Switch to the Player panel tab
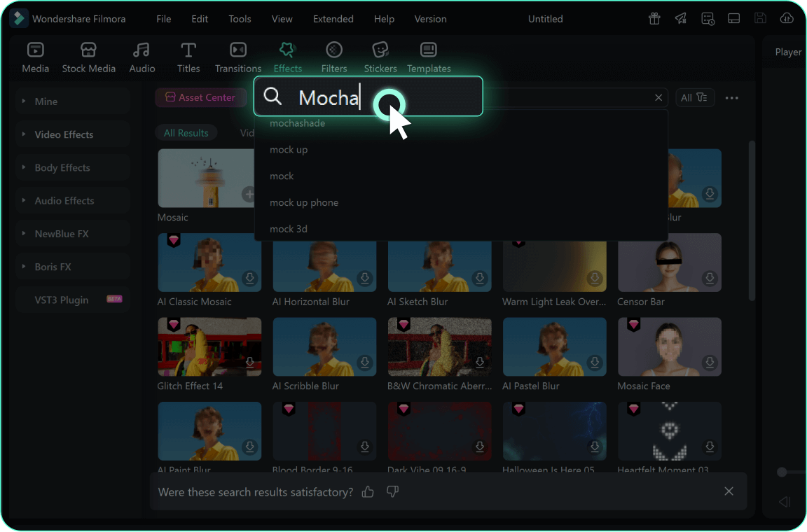 [x=787, y=52]
